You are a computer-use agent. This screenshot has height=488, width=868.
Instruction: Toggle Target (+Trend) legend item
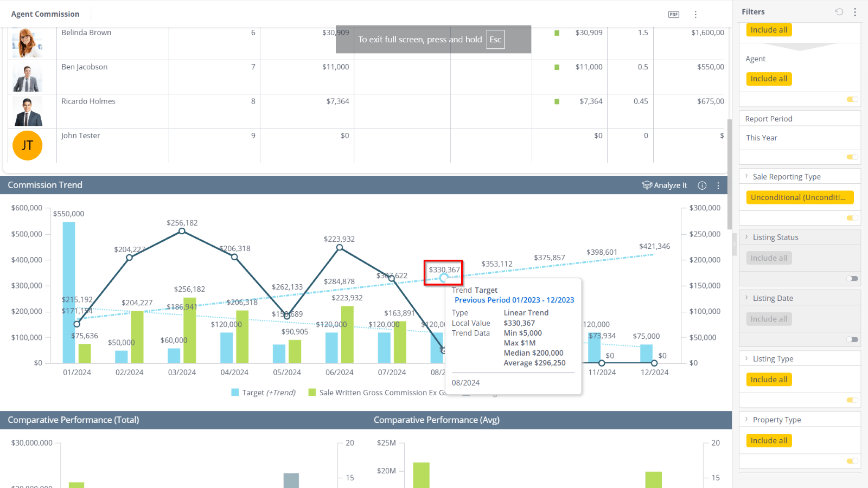coord(264,393)
